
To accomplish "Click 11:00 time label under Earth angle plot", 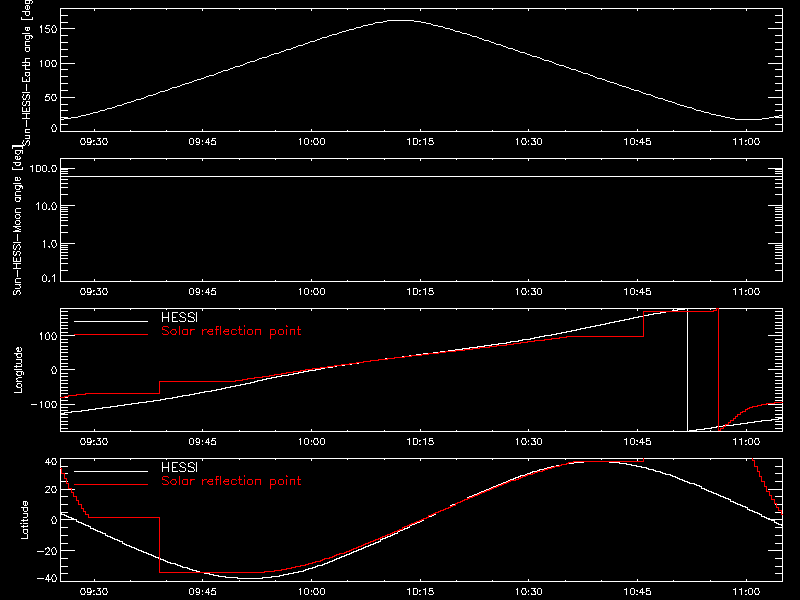I will (x=746, y=142).
